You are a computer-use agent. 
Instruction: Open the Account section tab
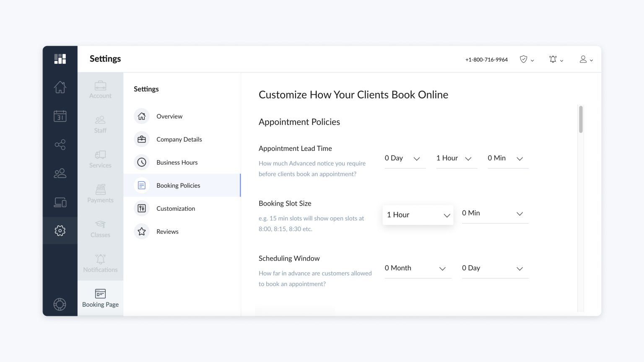(x=100, y=90)
